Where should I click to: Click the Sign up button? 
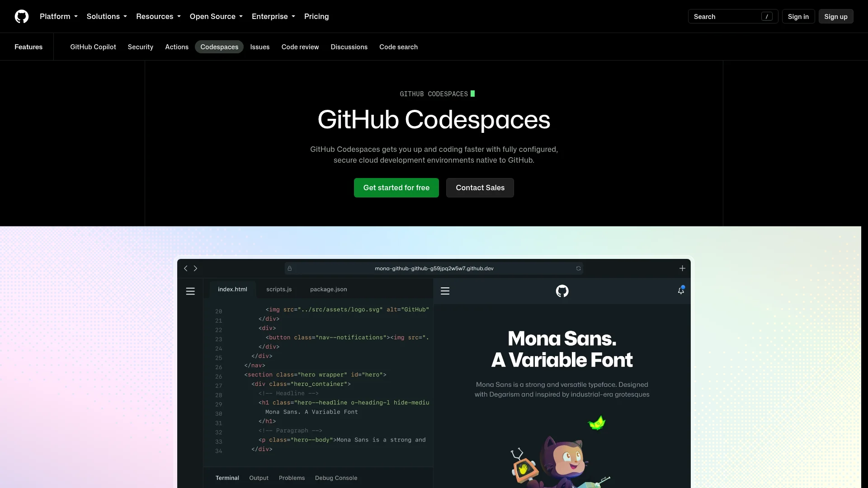click(x=836, y=16)
